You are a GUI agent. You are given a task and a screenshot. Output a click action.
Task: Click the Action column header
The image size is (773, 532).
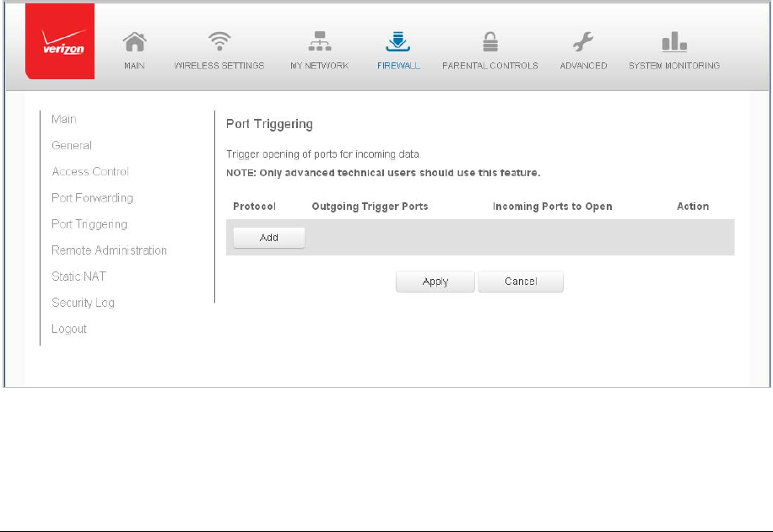click(x=693, y=207)
